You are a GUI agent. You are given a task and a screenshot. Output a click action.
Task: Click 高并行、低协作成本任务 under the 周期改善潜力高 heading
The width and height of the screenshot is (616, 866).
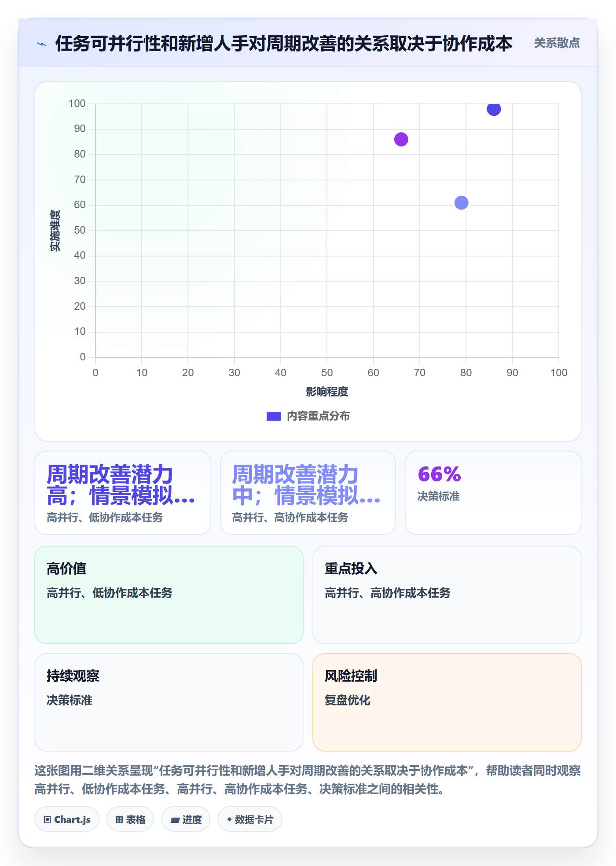point(105,517)
